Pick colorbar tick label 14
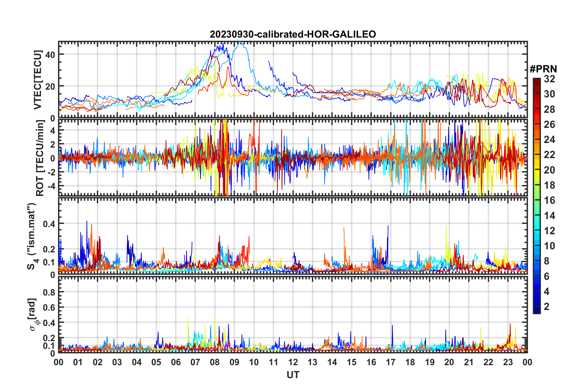The width and height of the screenshot is (586, 392). [x=549, y=216]
